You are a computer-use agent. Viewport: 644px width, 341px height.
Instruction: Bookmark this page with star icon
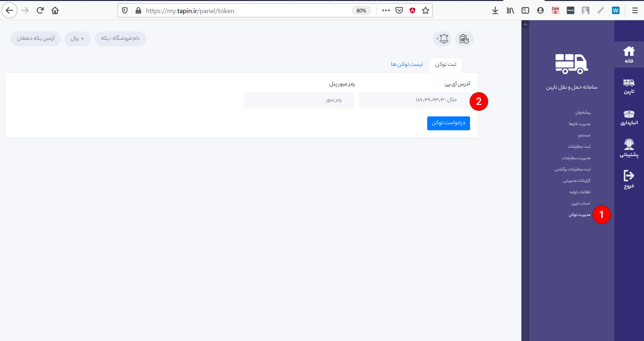pos(425,11)
